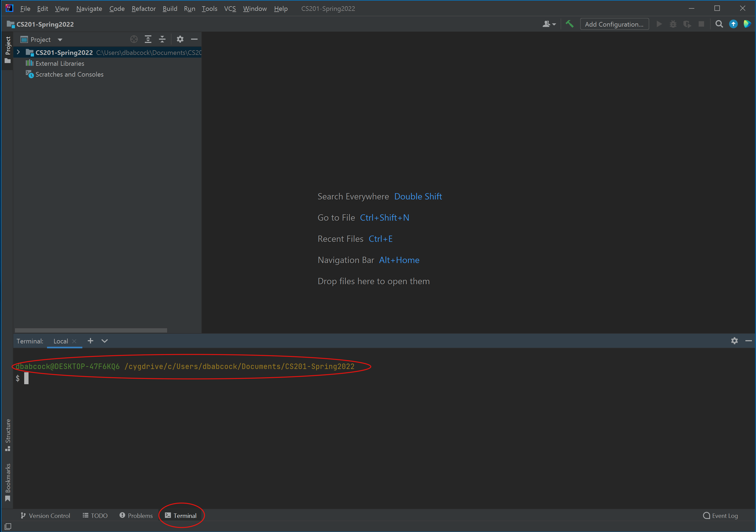Hide the Terminal panel with the minimize icon

749,341
